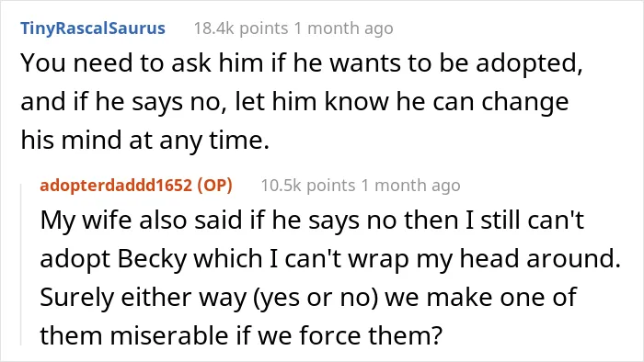
Task: Open adopterdaddd1652 user profile
Action: (116, 186)
